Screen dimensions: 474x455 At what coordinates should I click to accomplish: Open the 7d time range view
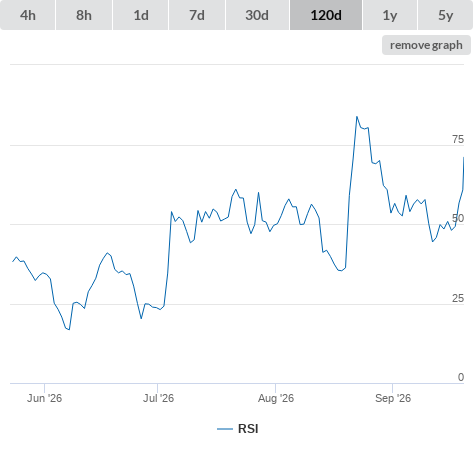click(197, 15)
